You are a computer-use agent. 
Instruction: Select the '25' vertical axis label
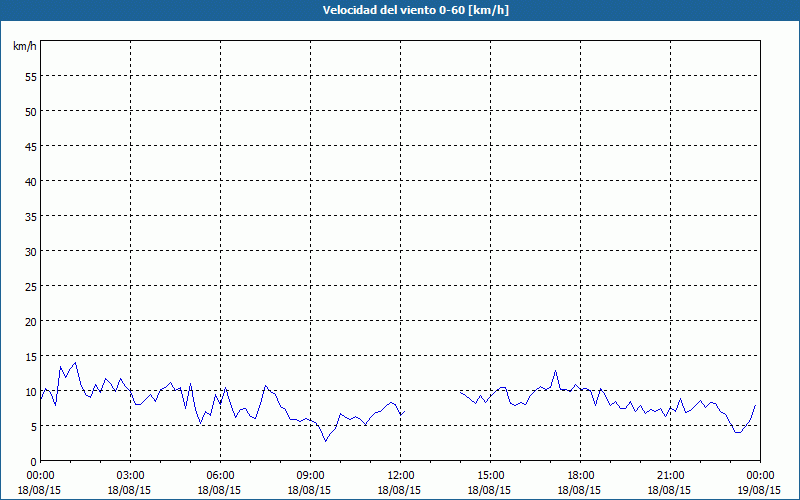(30, 287)
